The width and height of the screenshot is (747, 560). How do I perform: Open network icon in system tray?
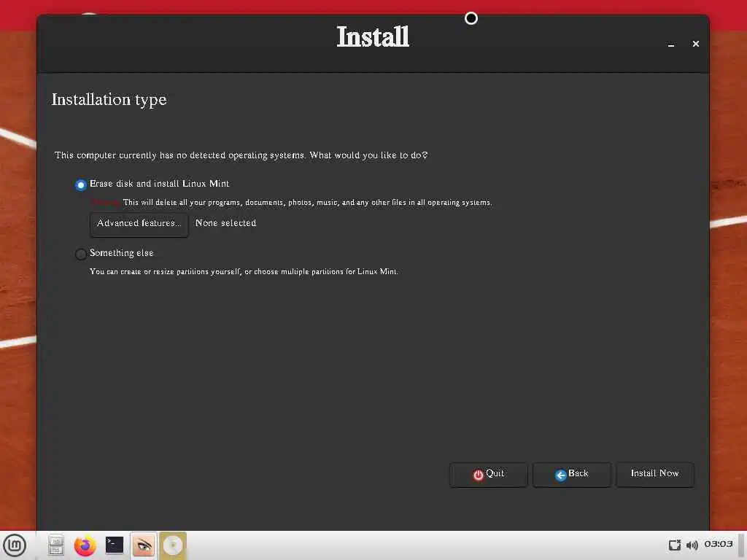click(675, 545)
